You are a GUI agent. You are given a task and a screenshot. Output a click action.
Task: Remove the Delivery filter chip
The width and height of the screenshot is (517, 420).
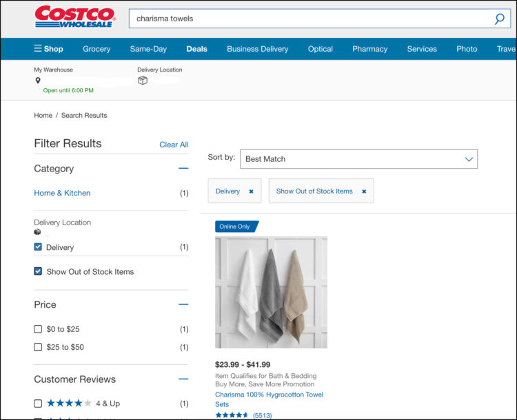coord(251,191)
